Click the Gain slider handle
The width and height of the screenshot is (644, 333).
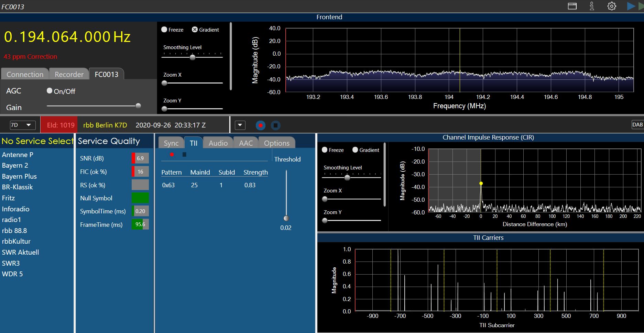coord(138,106)
